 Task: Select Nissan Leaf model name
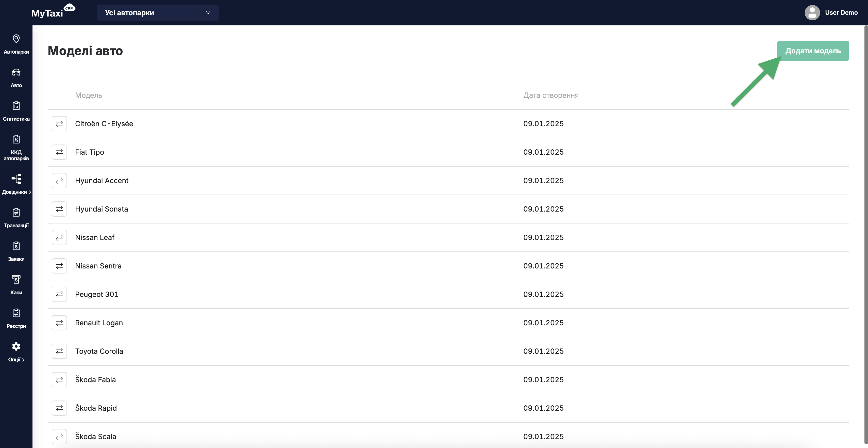pyautogui.click(x=95, y=237)
